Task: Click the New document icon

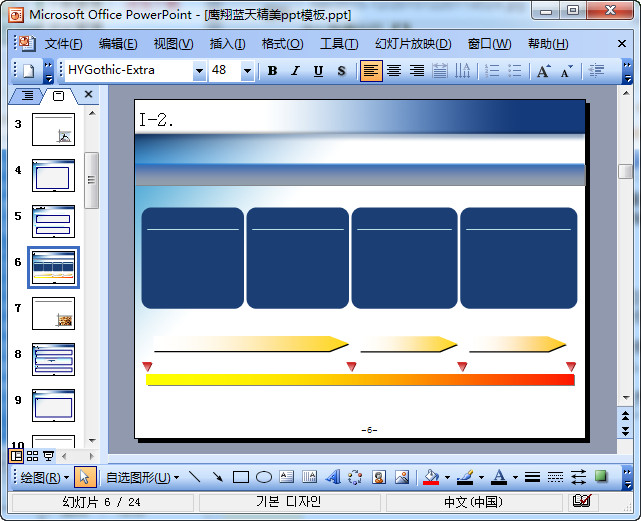Action: [x=28, y=71]
